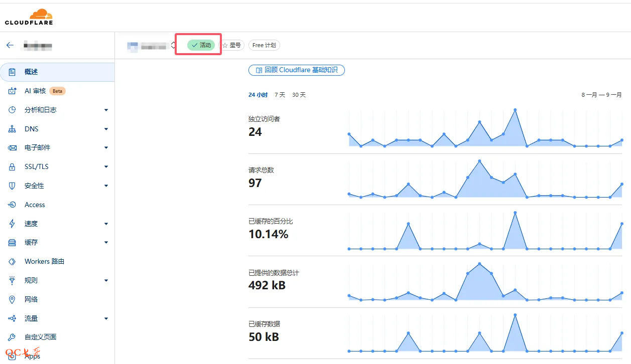Click the Free 计划 badge
The height and width of the screenshot is (364, 631).
pyautogui.click(x=264, y=45)
